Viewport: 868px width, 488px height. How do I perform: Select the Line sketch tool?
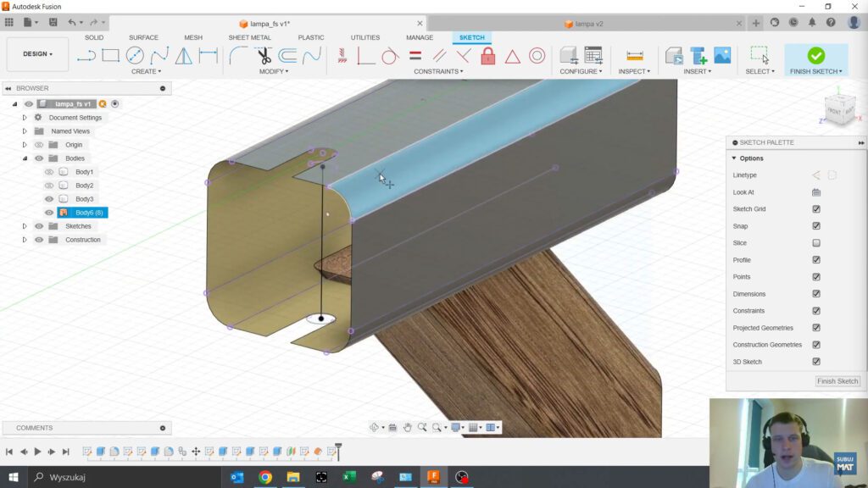86,56
